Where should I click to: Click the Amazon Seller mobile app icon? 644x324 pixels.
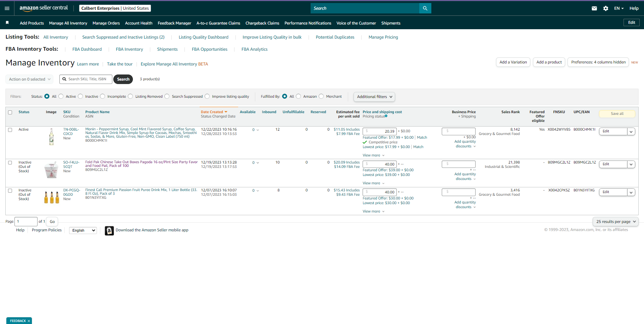point(109,231)
